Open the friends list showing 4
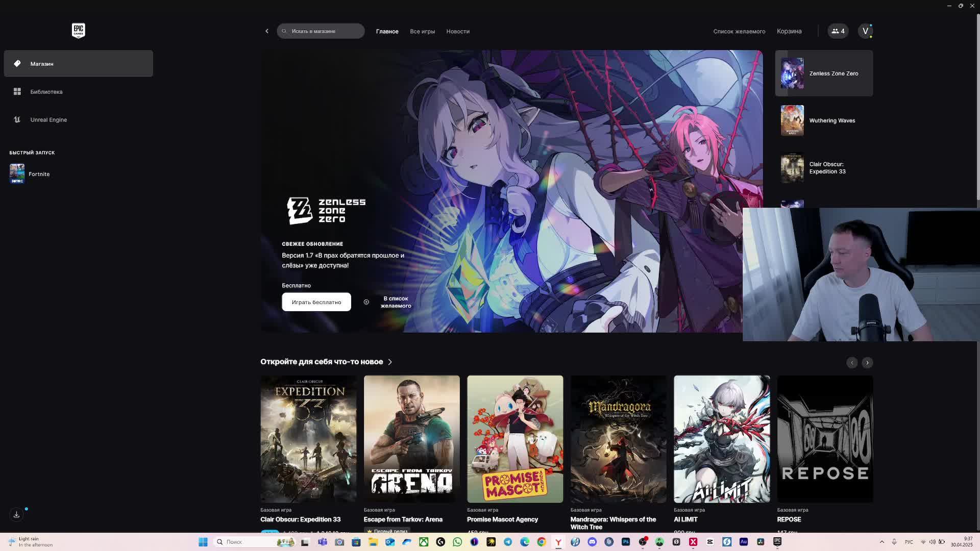980x551 pixels. point(838,31)
